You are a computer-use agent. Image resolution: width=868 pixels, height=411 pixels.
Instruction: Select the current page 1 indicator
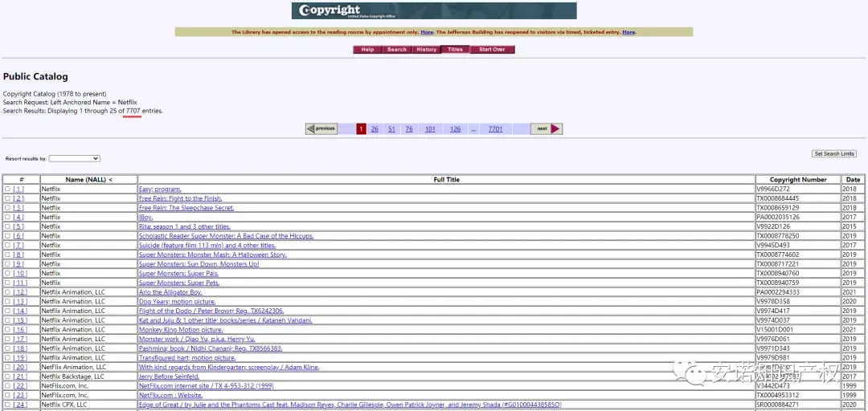pos(361,129)
